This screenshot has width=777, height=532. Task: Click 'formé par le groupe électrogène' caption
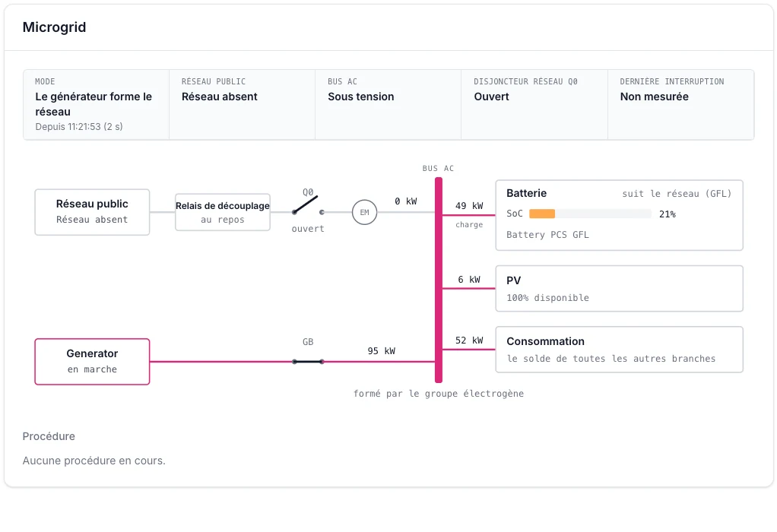[x=439, y=394]
